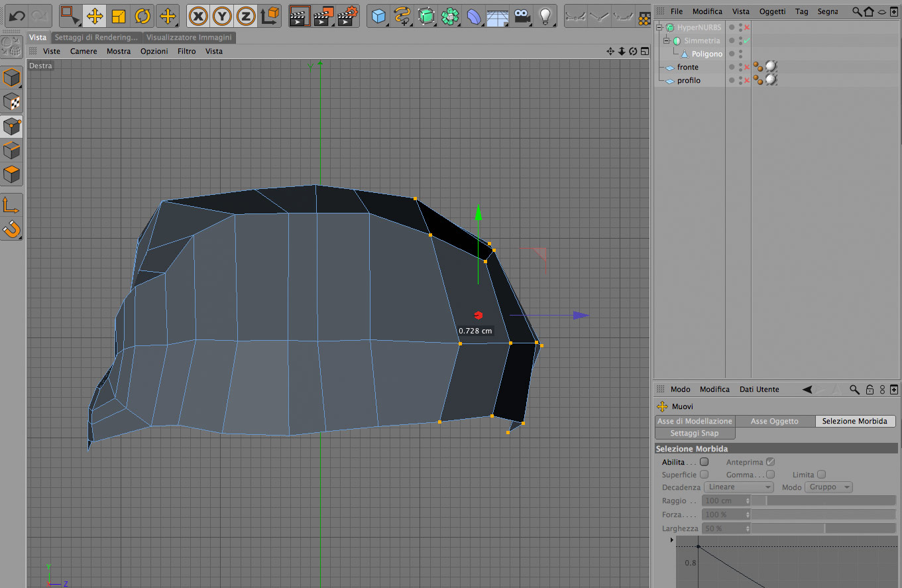Open the Camere menu in viewport

tap(84, 51)
